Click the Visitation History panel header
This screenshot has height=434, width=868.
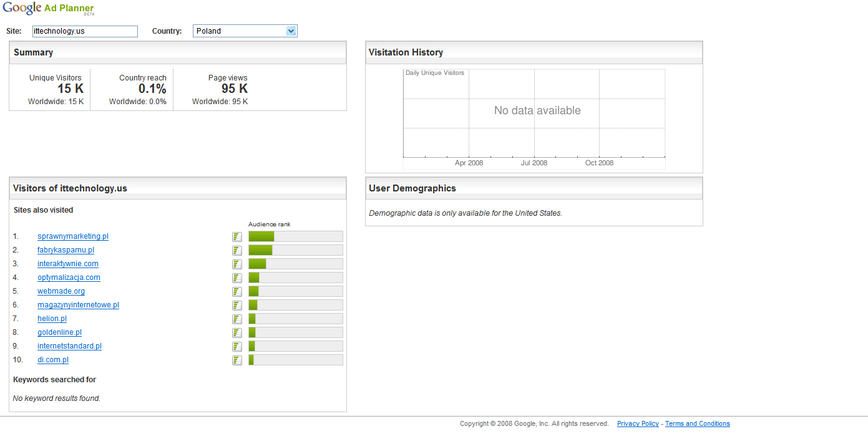[x=534, y=52]
